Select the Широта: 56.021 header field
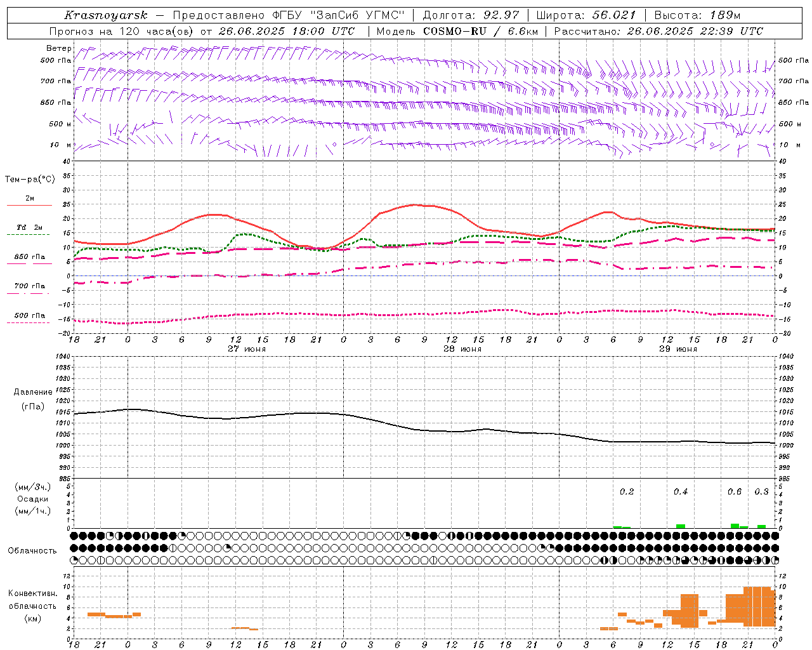The height and width of the screenshot is (650, 812). click(x=586, y=15)
